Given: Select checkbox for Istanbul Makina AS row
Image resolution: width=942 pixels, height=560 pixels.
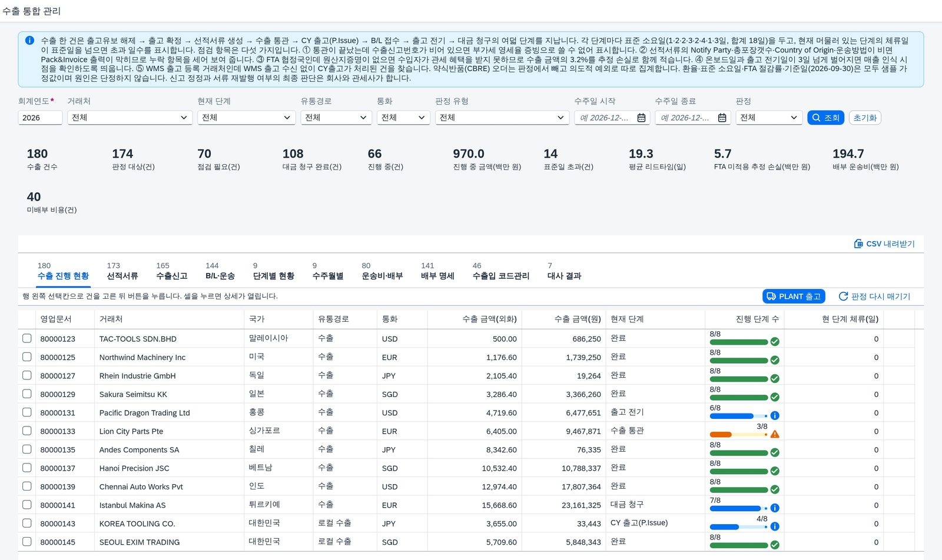Looking at the screenshot, I should [x=27, y=505].
